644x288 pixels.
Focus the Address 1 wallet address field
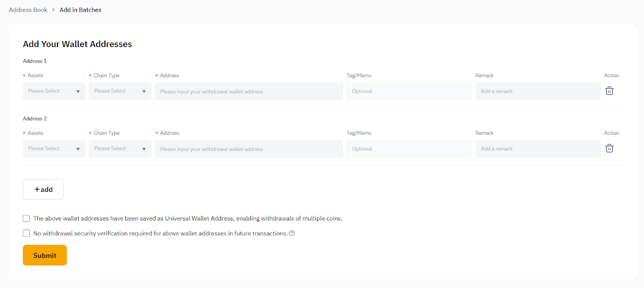249,91
